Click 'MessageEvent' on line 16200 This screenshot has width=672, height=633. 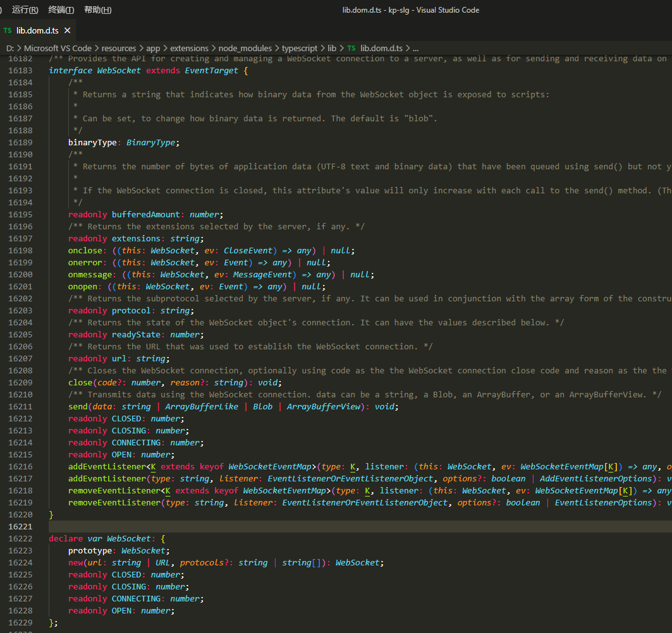[262, 274]
